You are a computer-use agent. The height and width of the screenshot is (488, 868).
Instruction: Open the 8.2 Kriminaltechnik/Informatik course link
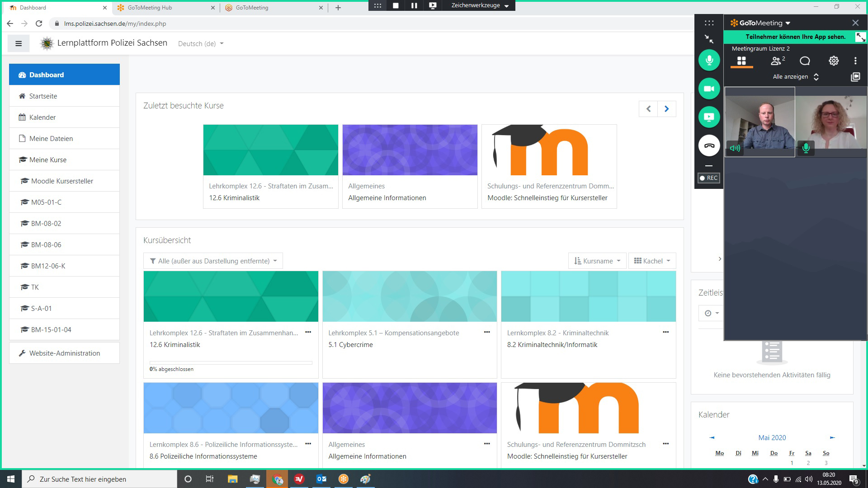(x=552, y=345)
